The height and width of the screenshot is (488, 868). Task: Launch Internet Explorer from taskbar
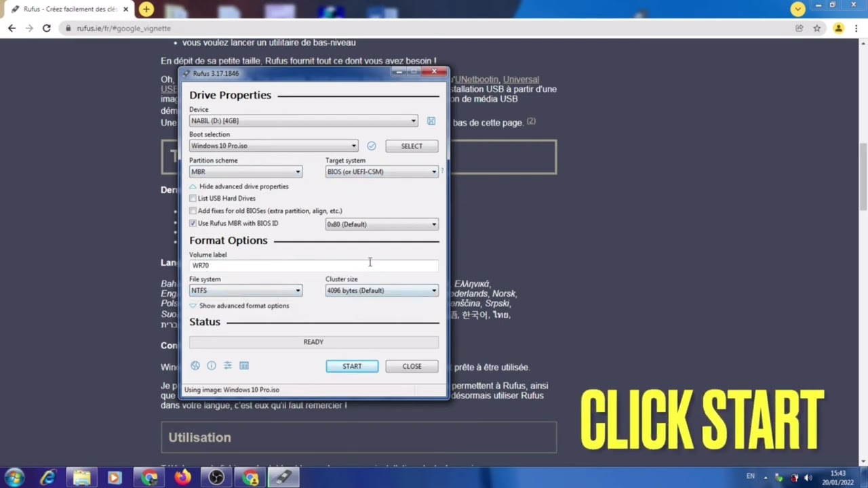click(x=47, y=477)
